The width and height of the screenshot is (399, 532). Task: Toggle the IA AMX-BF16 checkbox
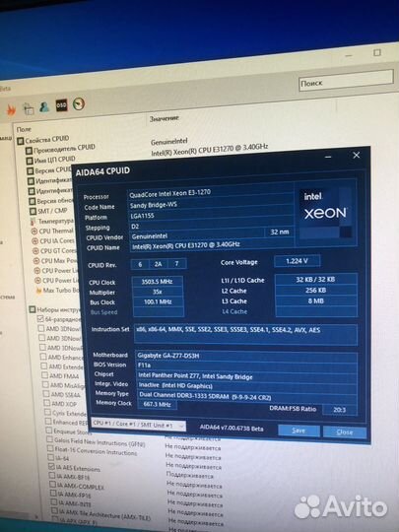[x=52, y=476]
